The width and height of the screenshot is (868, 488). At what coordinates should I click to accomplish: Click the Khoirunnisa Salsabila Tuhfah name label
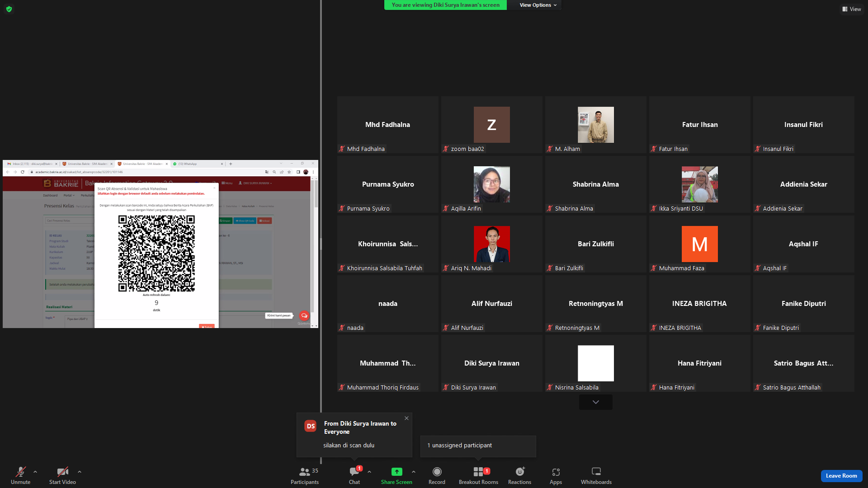[385, 268]
